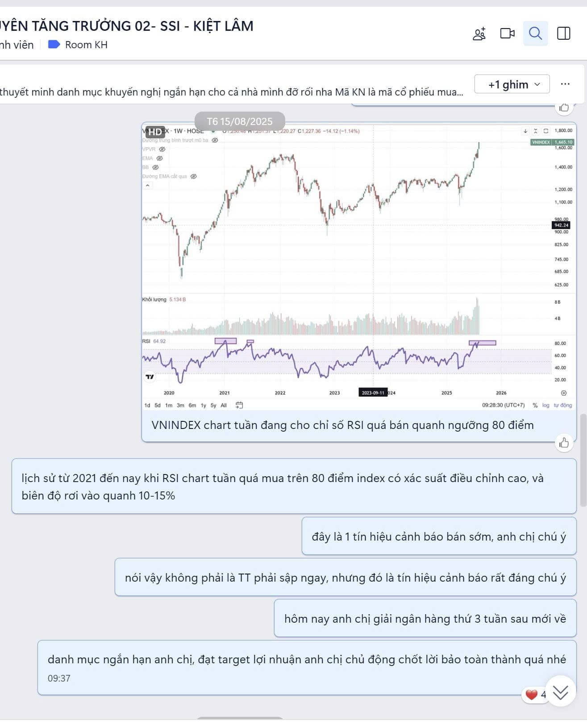Click the thumbs-up above the chart message
The image size is (587, 728).
pyautogui.click(x=564, y=108)
